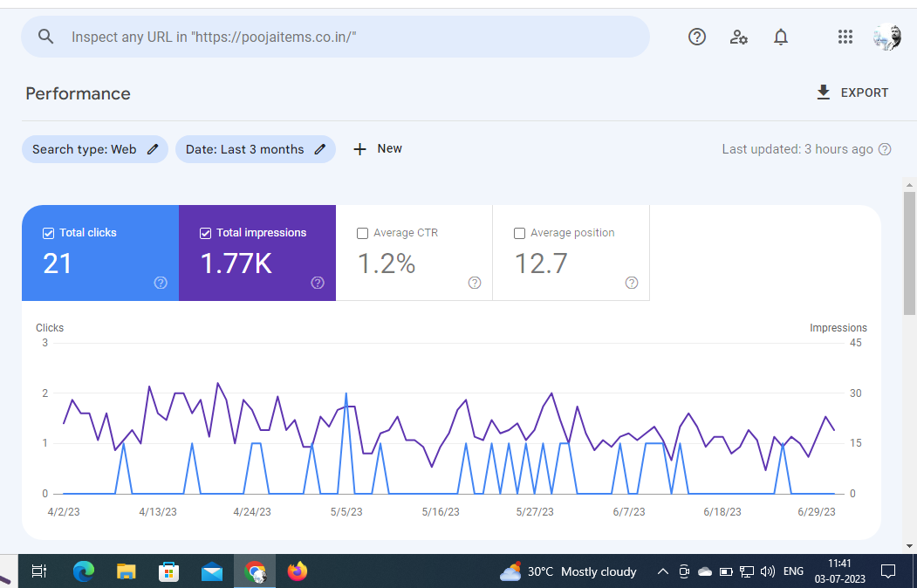Image resolution: width=917 pixels, height=588 pixels.
Task: Expand hidden icons in the system tray
Action: (x=662, y=571)
